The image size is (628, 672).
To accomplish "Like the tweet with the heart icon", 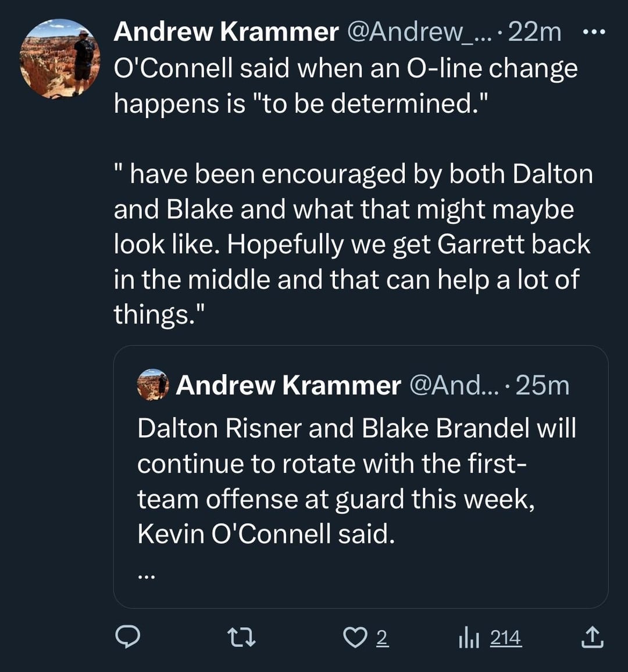I will [353, 638].
